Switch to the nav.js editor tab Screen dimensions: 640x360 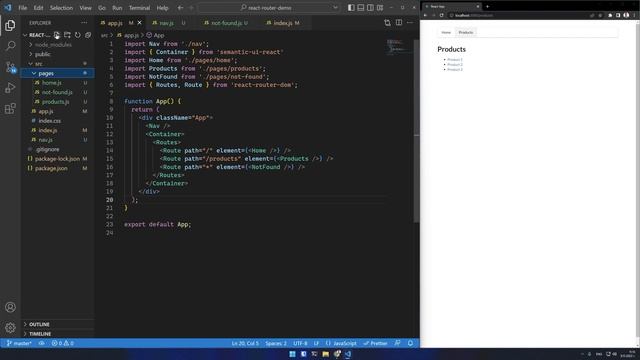(167, 23)
